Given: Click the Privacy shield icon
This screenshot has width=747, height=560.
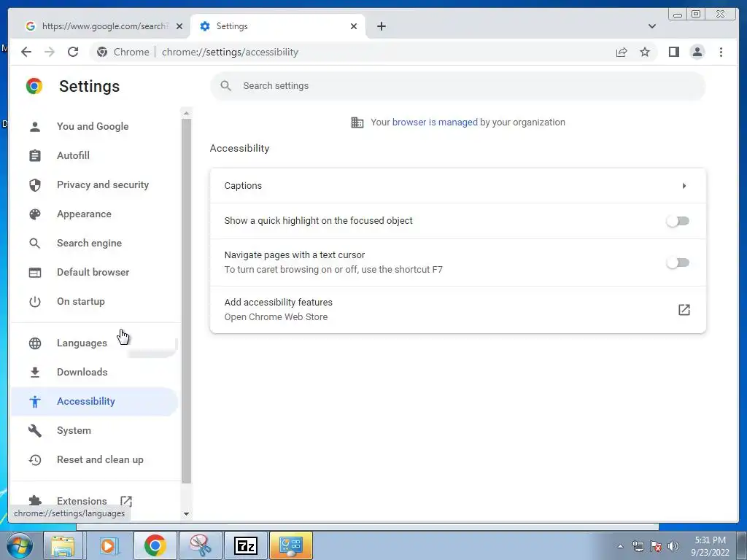Looking at the screenshot, I should [35, 184].
